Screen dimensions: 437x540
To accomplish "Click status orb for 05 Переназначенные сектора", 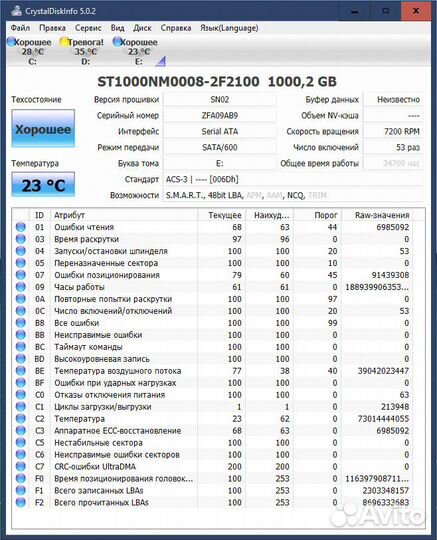I will tap(21, 263).
